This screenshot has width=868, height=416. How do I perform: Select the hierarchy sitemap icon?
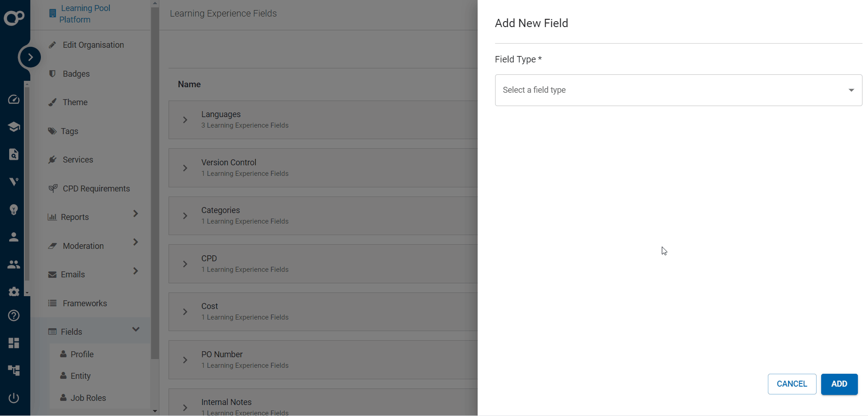coord(14,370)
